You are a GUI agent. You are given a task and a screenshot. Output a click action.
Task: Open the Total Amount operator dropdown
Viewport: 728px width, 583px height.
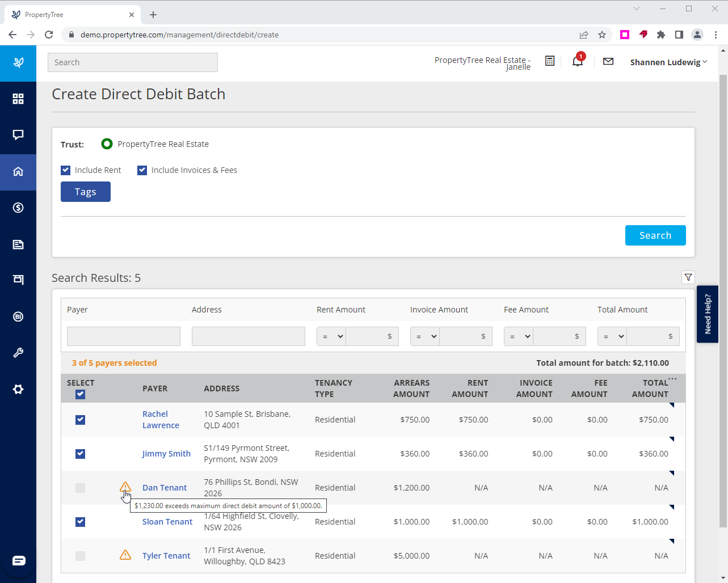pos(612,336)
